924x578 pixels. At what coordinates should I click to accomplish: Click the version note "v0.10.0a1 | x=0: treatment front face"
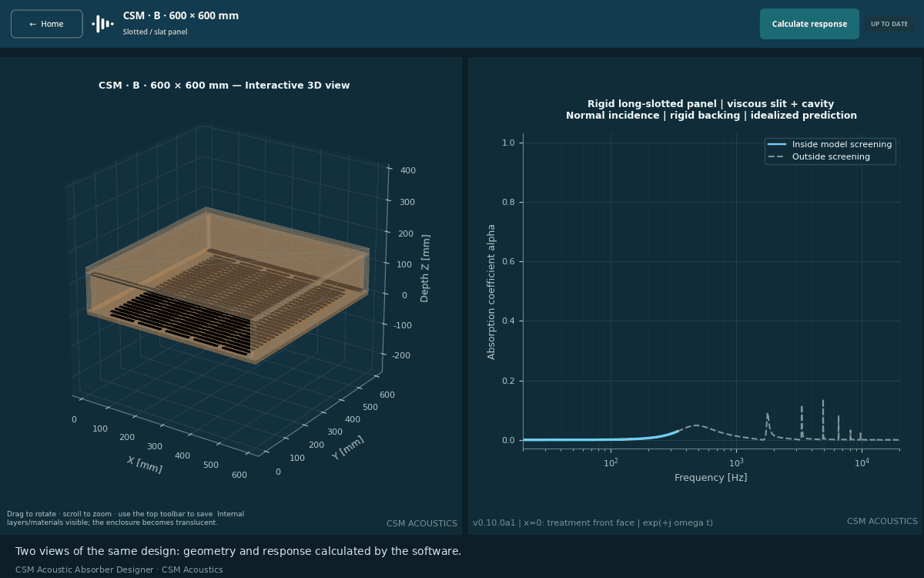[x=593, y=523]
